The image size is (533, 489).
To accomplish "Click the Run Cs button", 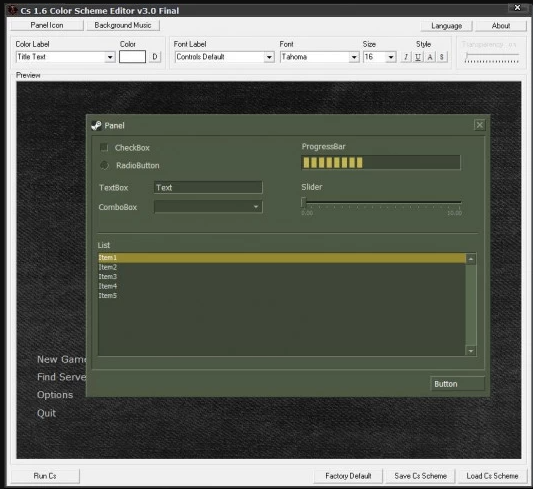I will [x=45, y=476].
